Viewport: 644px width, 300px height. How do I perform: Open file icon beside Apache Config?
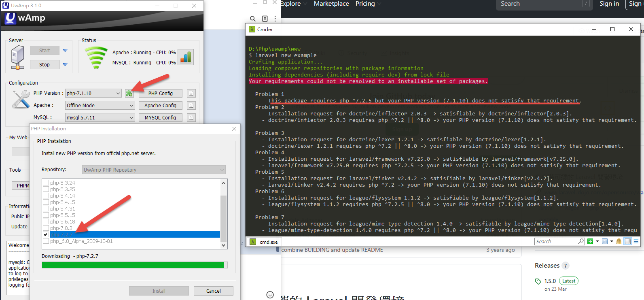pyautogui.click(x=191, y=106)
